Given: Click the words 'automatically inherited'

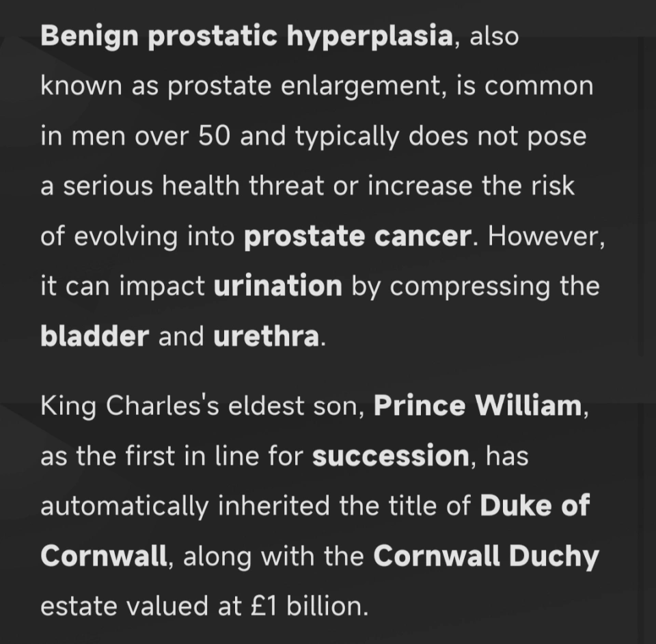Looking at the screenshot, I should pyautogui.click(x=185, y=507).
